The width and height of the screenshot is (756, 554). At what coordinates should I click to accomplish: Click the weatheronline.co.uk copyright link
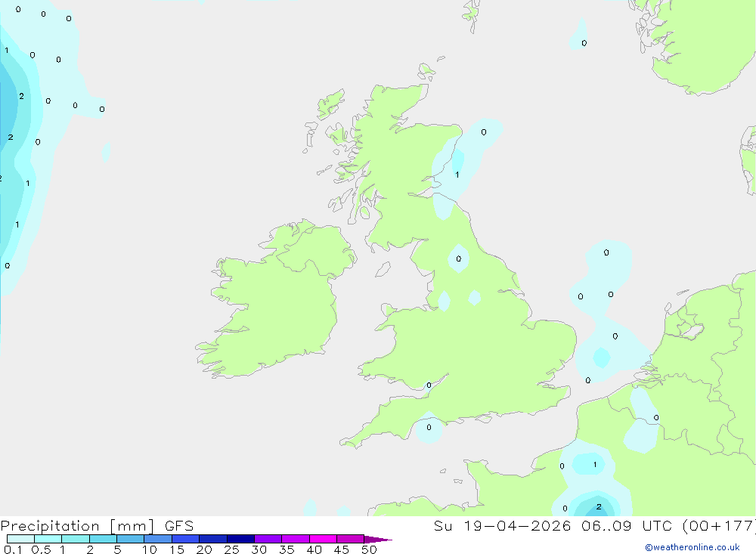(x=692, y=547)
